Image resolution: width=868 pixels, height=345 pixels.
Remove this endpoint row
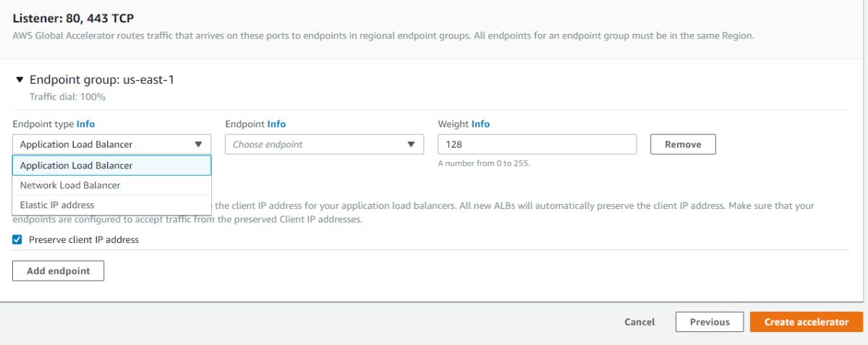click(683, 144)
